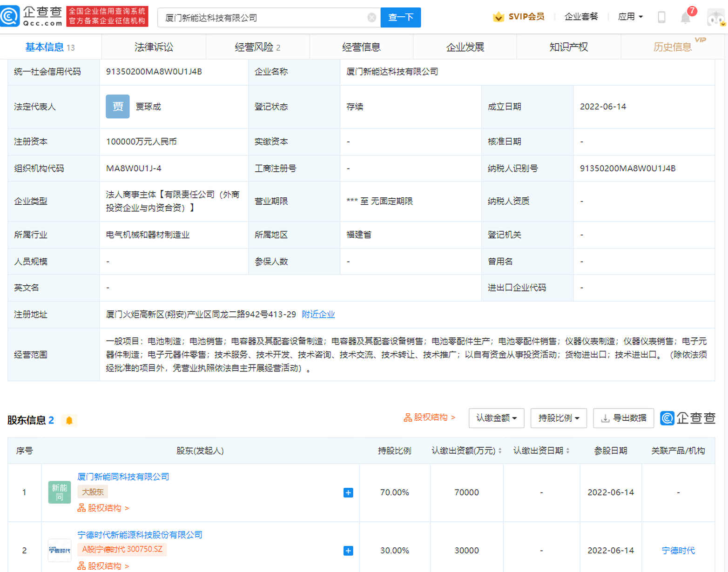The height and width of the screenshot is (572, 728).
Task: Open 企业套餐 link
Action: (x=581, y=17)
